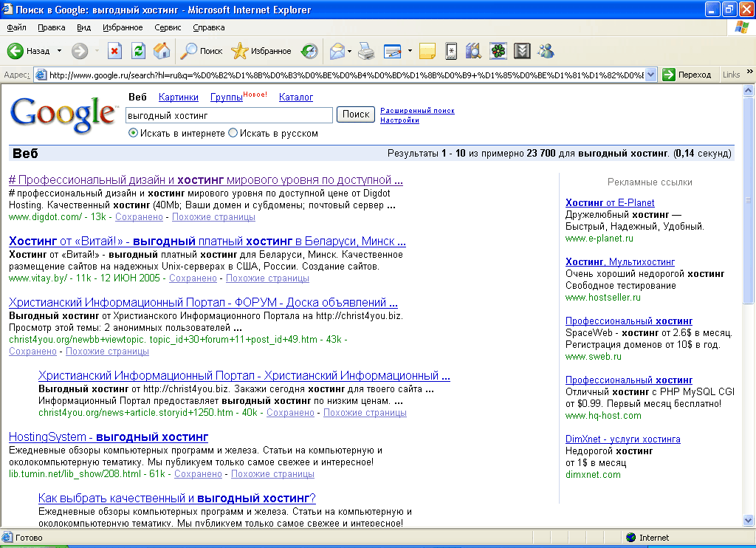756x548 pixels.
Task: Click the vertical scrollbar up arrow
Action: click(749, 90)
